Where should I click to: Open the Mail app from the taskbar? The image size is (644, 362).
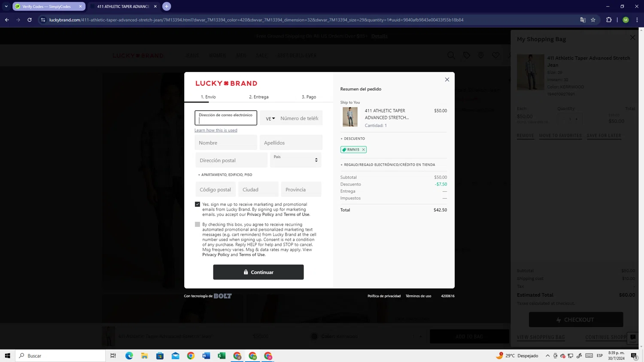point(176,356)
